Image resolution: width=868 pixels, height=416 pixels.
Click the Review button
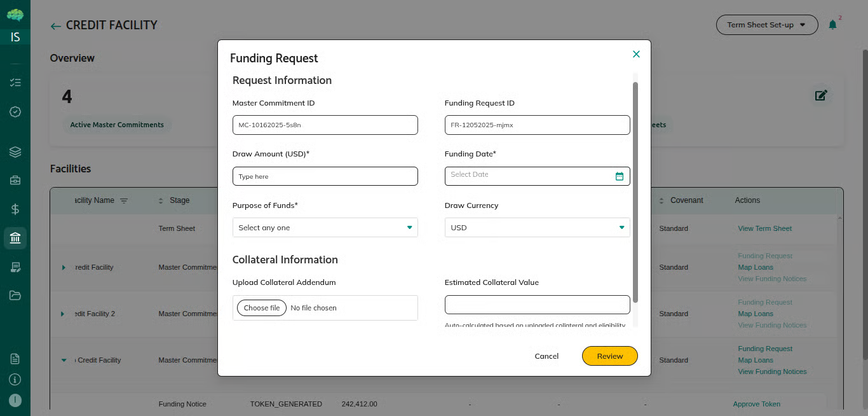click(609, 356)
